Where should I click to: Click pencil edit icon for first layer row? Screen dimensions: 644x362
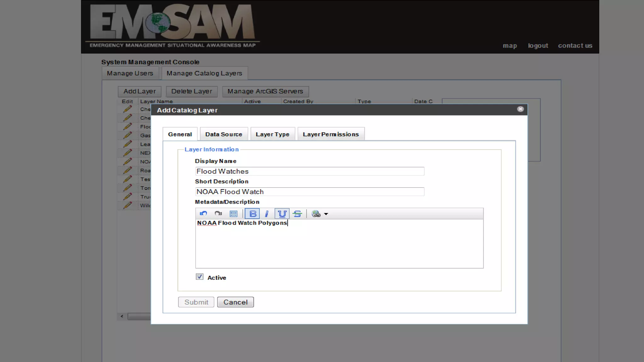pyautogui.click(x=127, y=109)
